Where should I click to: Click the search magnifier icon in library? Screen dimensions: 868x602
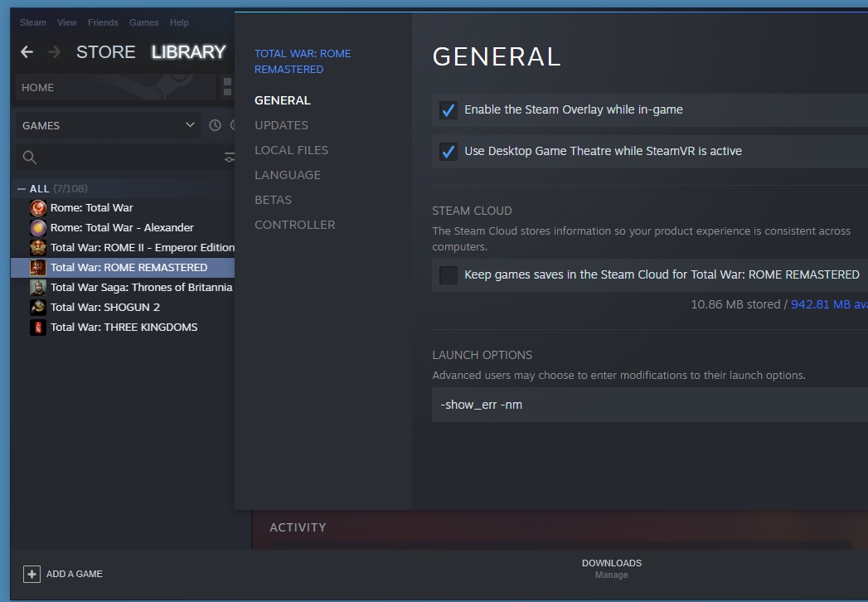[30, 158]
